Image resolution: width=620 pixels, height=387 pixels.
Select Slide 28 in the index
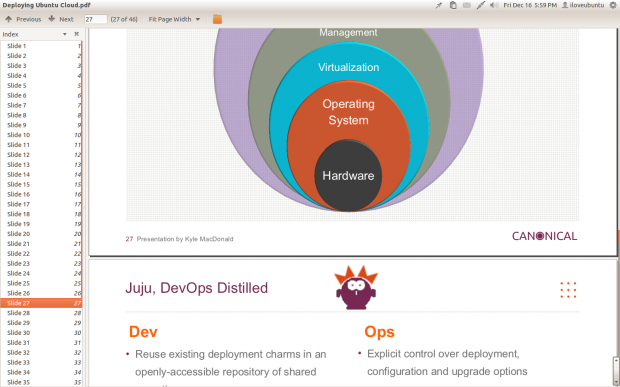pyautogui.click(x=41, y=313)
